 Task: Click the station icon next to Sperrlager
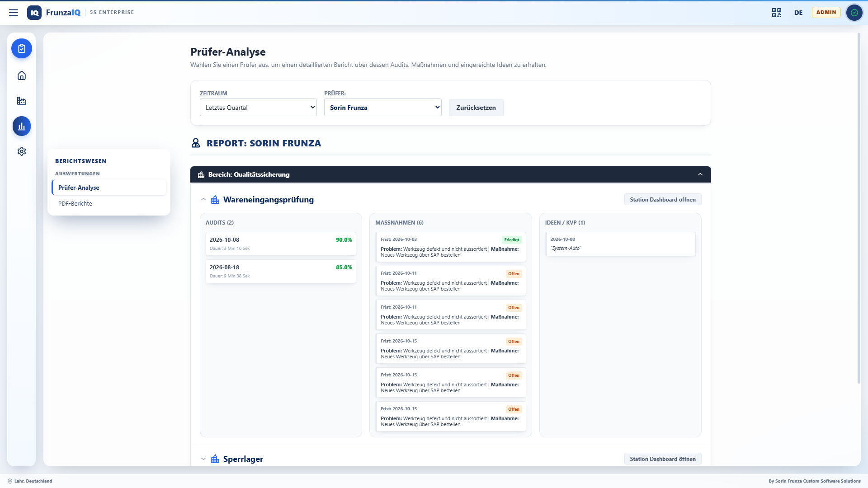215,459
